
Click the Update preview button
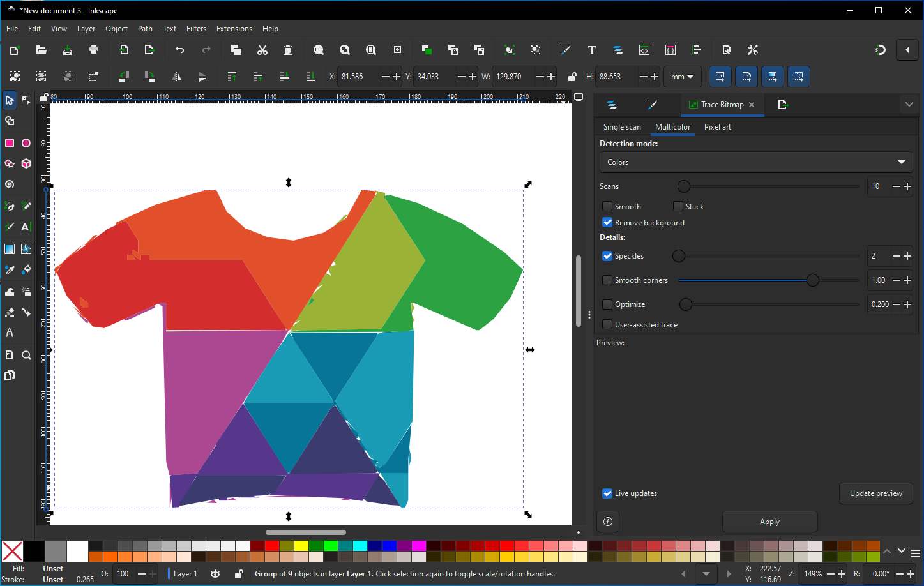(x=875, y=493)
